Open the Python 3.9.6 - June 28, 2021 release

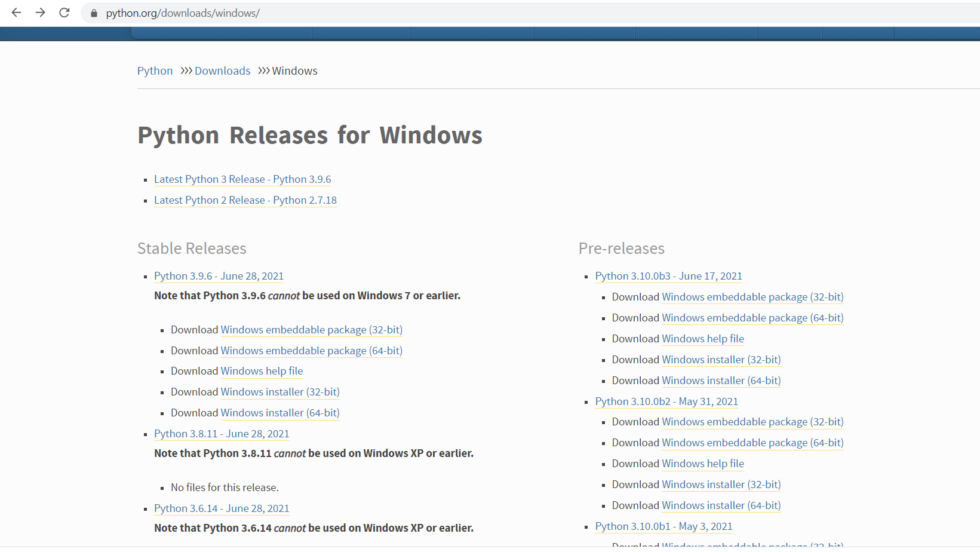click(219, 276)
